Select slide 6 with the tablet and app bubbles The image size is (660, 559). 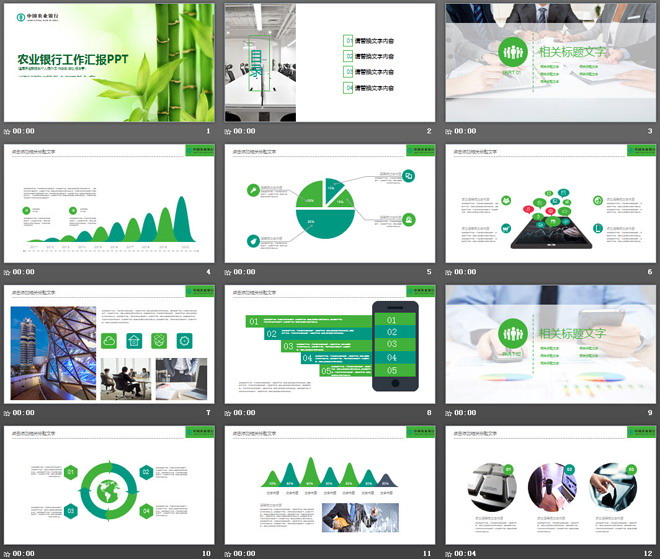click(x=550, y=203)
